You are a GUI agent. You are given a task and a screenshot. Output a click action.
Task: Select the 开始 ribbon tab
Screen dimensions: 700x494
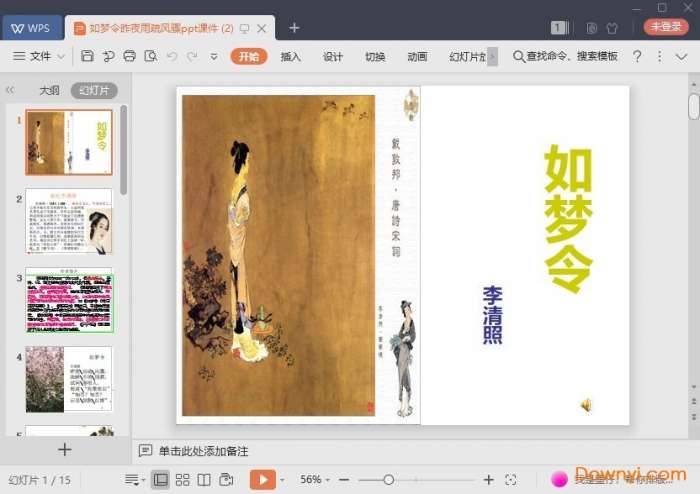(x=249, y=57)
